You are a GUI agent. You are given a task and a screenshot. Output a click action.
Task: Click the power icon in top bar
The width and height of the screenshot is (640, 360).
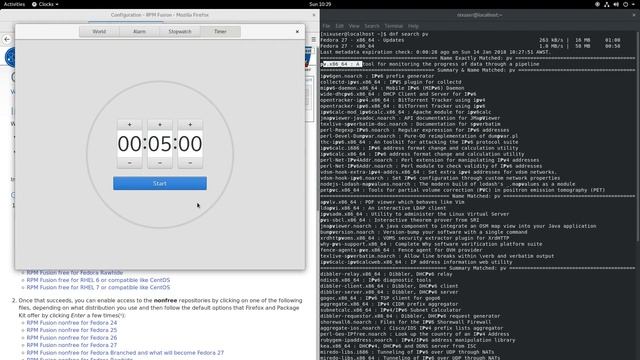pyautogui.click(x=625, y=4)
